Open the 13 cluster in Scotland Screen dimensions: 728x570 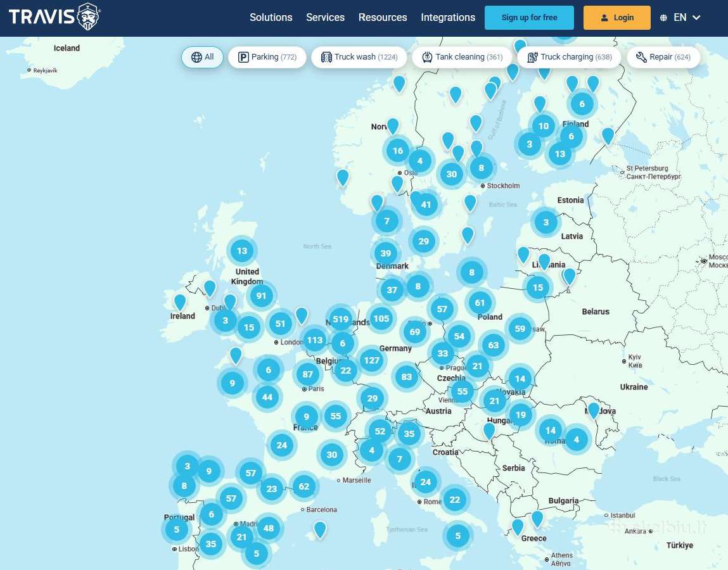[x=242, y=251]
